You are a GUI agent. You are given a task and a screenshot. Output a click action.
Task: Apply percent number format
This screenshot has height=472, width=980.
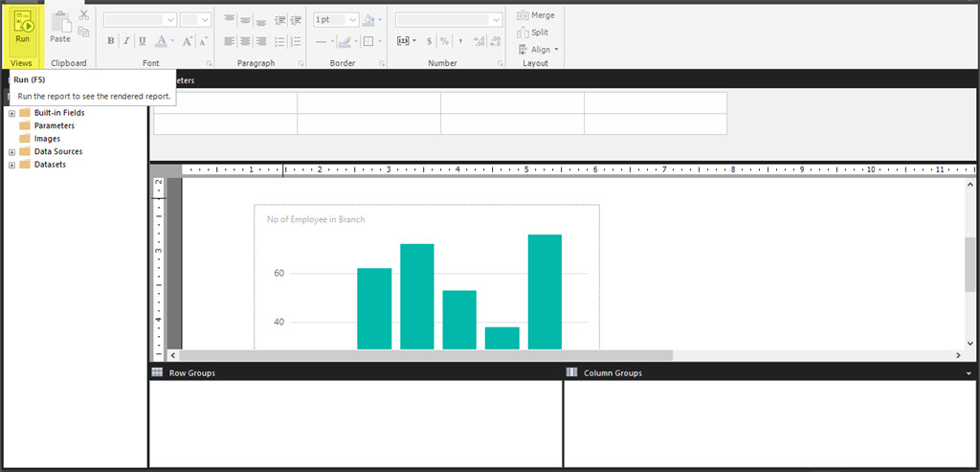[x=444, y=41]
